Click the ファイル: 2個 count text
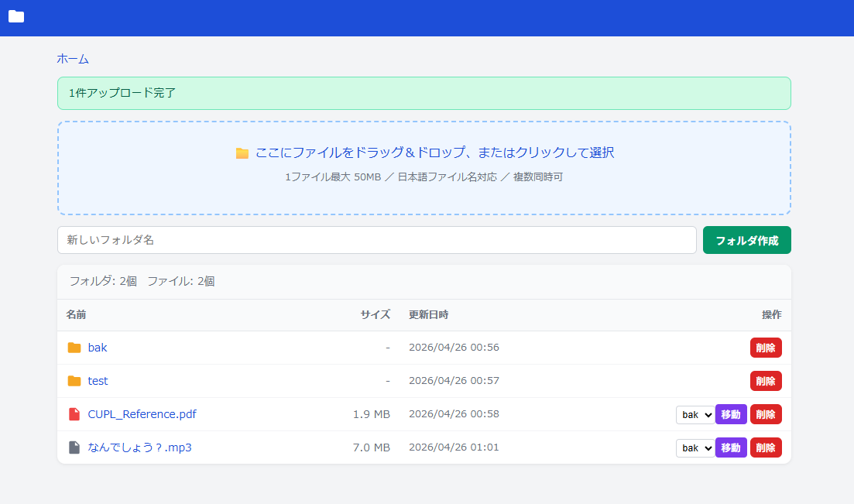This screenshot has height=504, width=854. tap(181, 281)
